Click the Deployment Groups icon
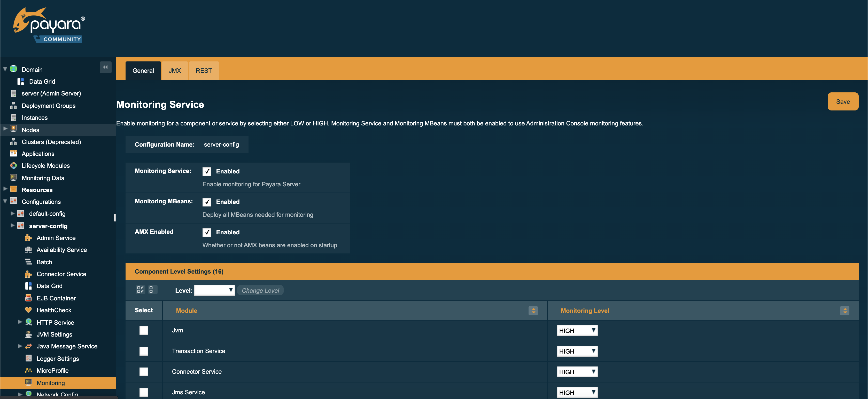This screenshot has height=399, width=868. [x=13, y=105]
